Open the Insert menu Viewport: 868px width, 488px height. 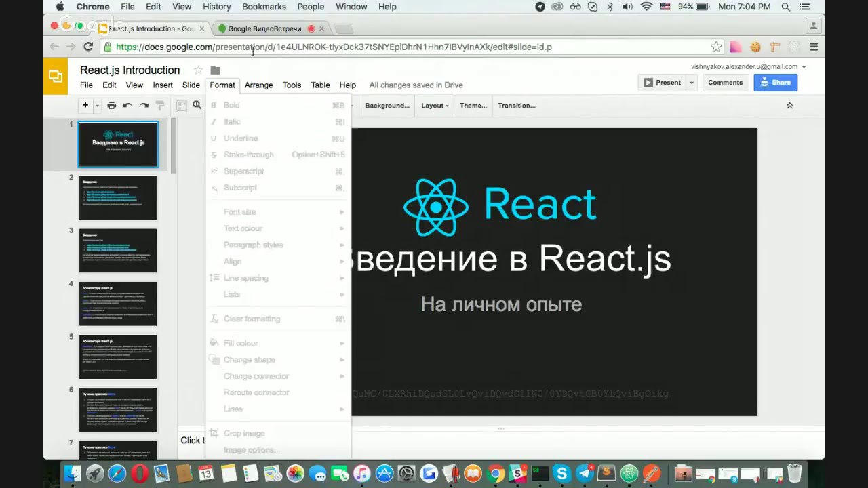point(163,85)
